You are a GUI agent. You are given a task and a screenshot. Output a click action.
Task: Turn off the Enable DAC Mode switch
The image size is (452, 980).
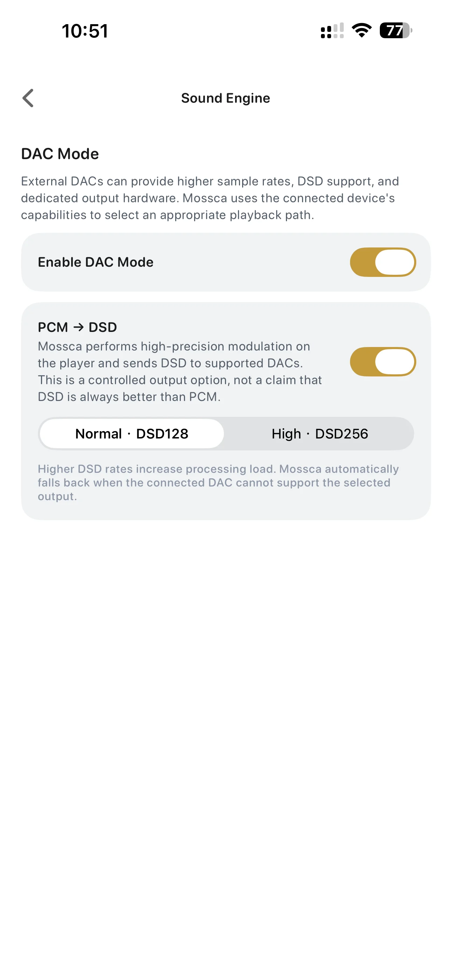pos(383,262)
